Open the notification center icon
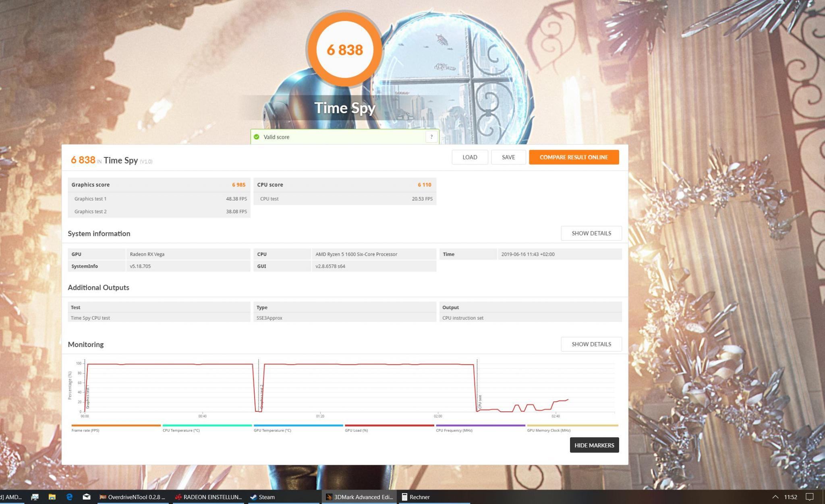The height and width of the screenshot is (504, 825). (809, 497)
